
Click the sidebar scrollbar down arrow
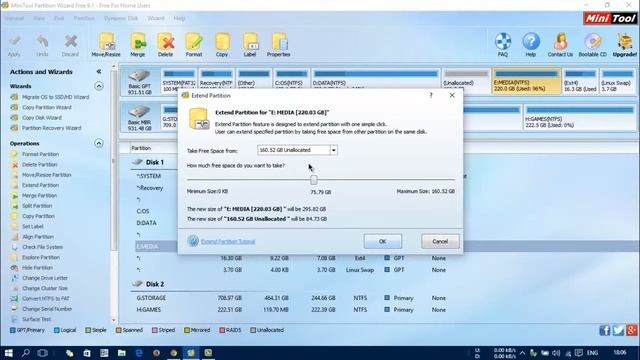114,320
